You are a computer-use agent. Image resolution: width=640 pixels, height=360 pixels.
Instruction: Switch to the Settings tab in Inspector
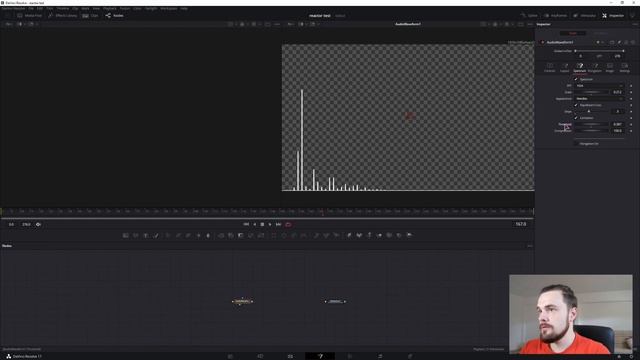[624, 67]
